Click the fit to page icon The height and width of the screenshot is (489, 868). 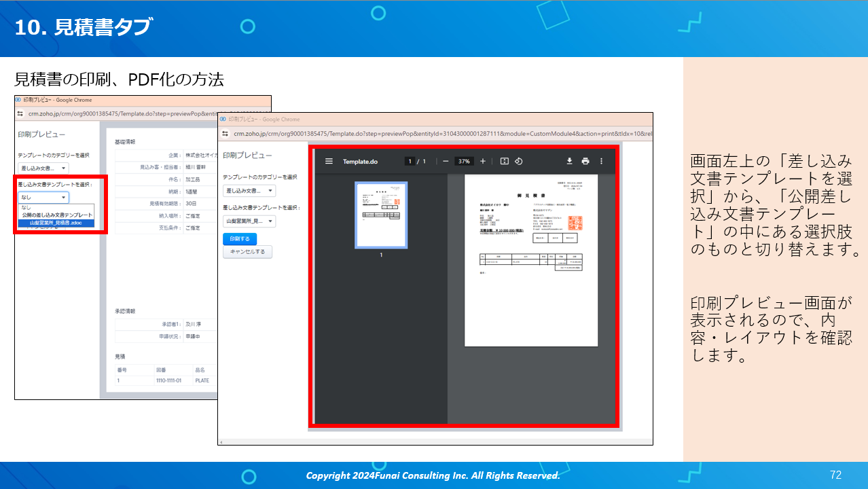click(504, 162)
